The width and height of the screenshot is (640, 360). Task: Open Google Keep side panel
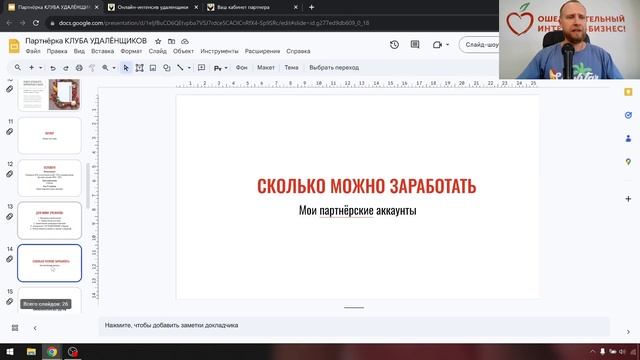click(x=628, y=92)
